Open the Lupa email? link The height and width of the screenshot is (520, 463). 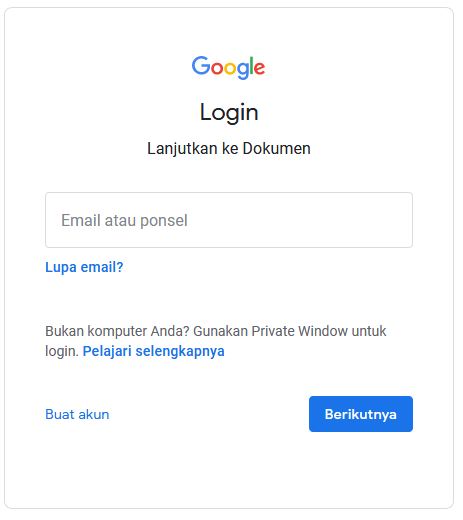pos(84,267)
